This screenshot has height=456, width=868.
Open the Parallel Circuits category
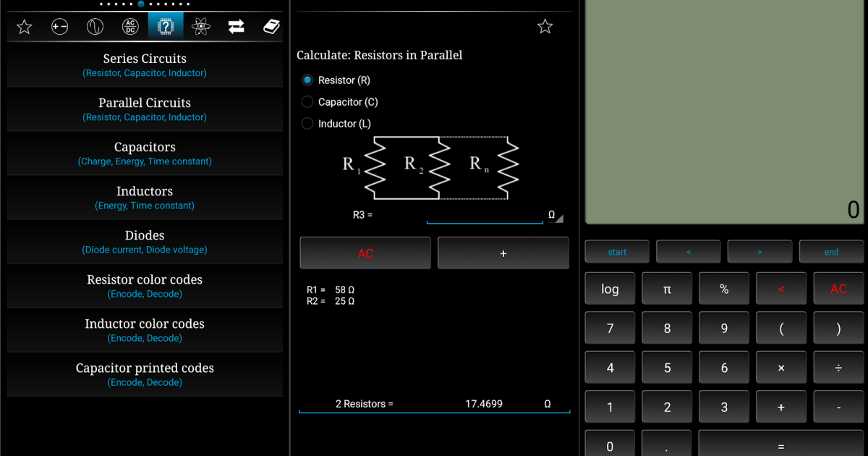coord(145,109)
